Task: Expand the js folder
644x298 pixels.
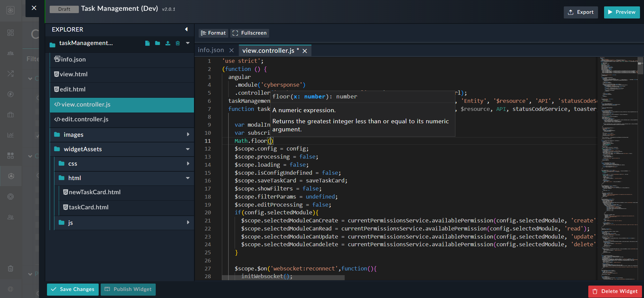Action: 188,222
